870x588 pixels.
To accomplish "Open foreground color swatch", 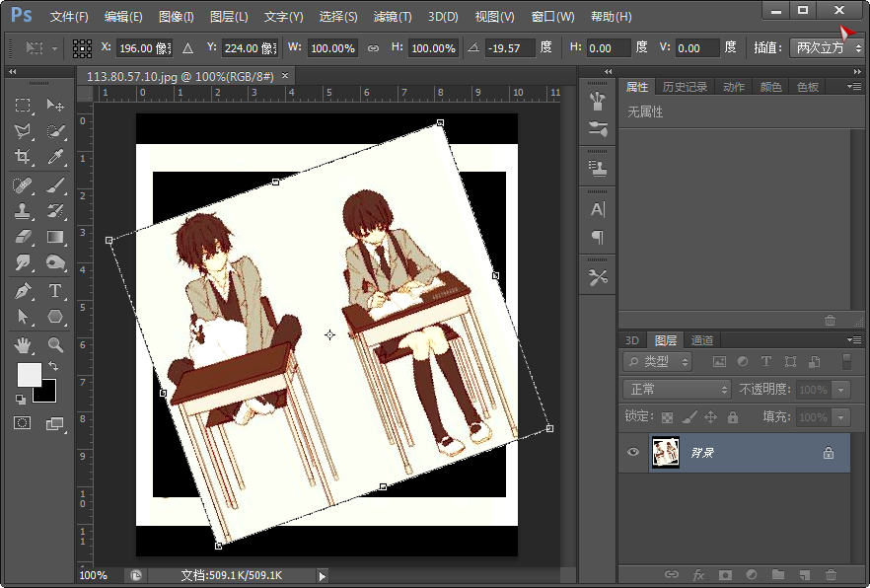I will pos(29,375).
